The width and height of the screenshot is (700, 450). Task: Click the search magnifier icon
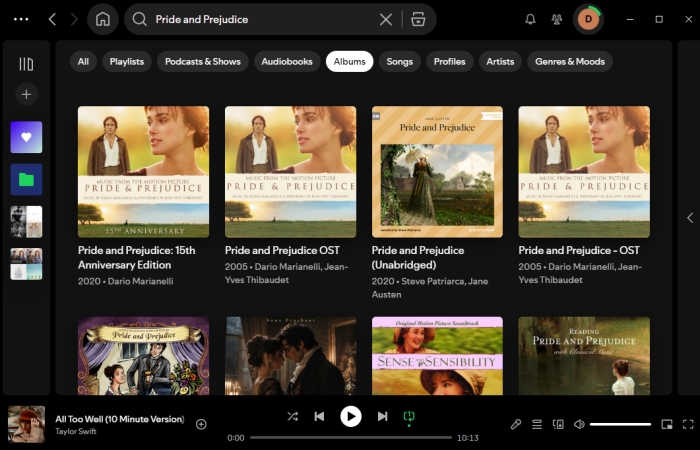point(140,19)
